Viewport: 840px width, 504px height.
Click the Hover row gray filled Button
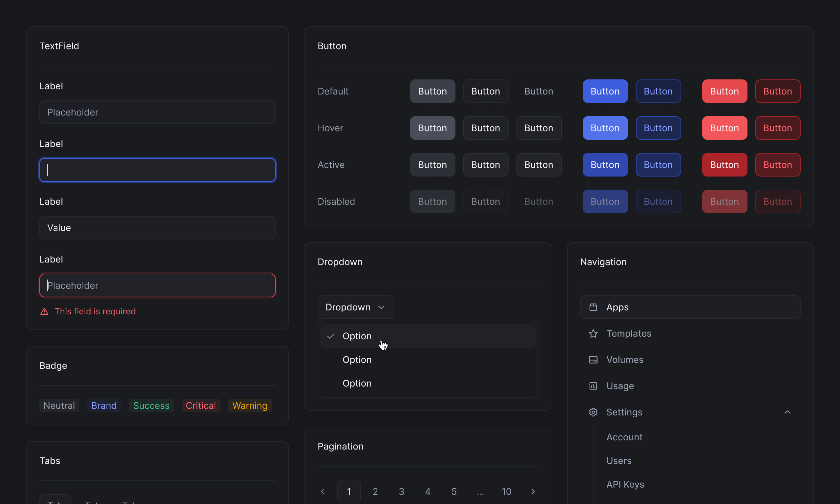click(x=432, y=128)
